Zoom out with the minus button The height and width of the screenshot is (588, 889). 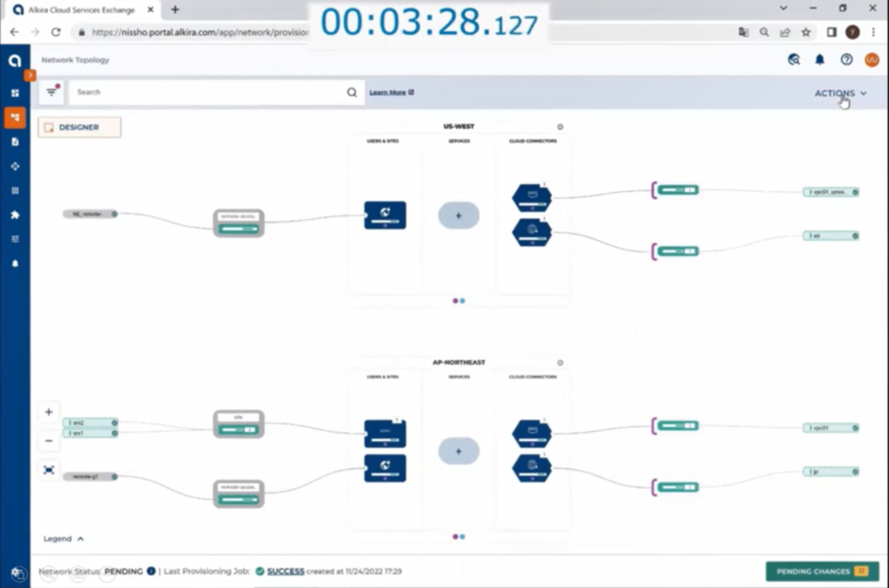(x=49, y=441)
